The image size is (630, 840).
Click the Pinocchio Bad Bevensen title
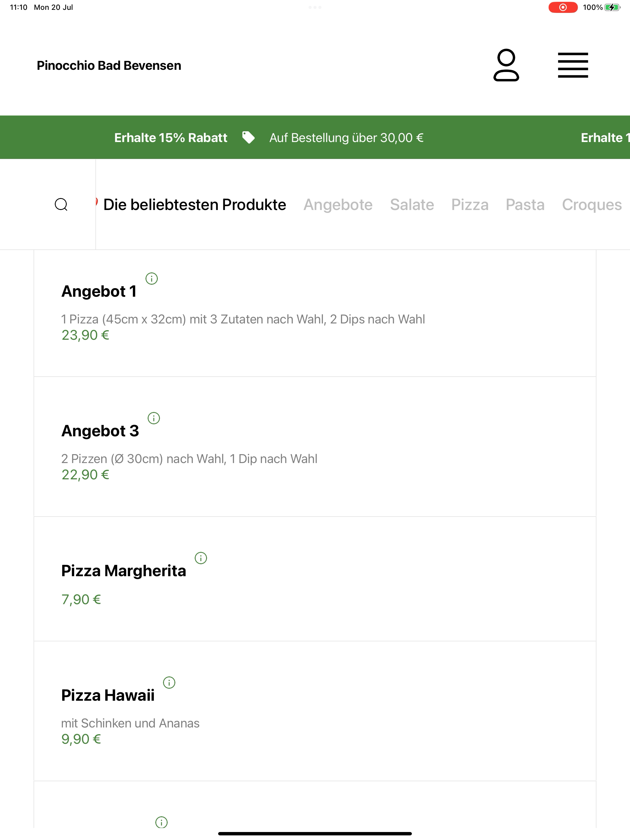(x=109, y=65)
